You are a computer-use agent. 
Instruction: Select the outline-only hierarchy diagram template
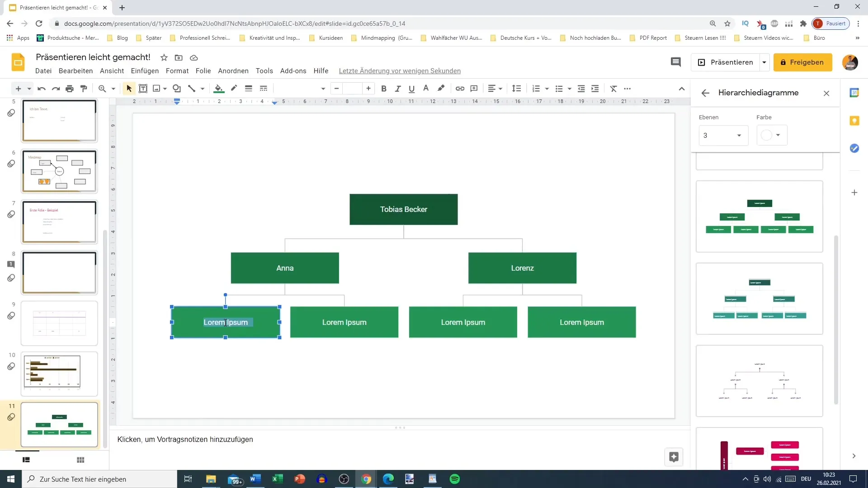[759, 381]
